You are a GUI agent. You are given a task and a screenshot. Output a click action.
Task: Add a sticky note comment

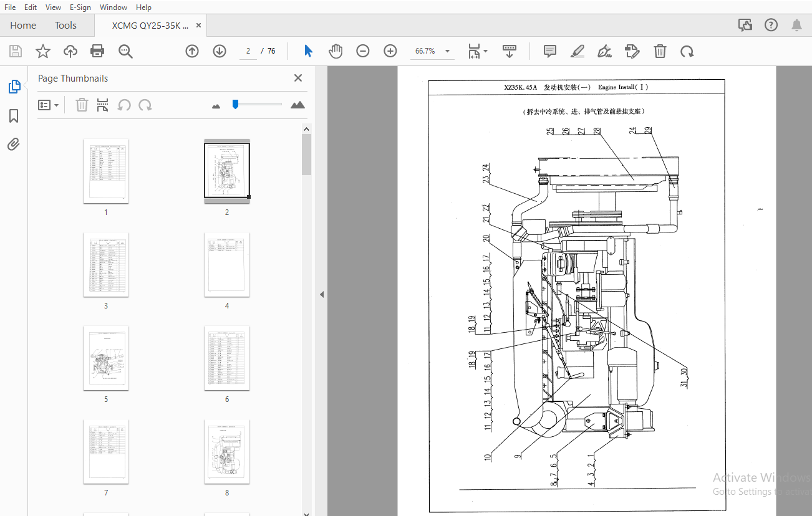coord(550,51)
